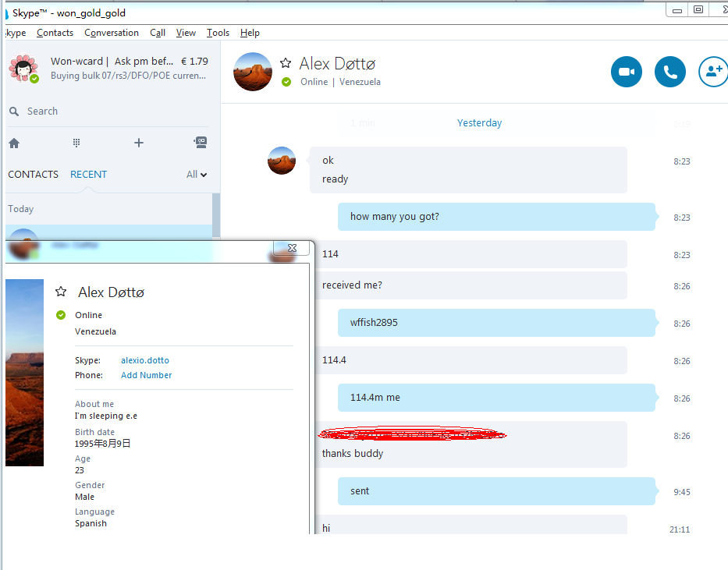The image size is (728, 570).
Task: Open the All filter dropdown
Action: click(197, 175)
